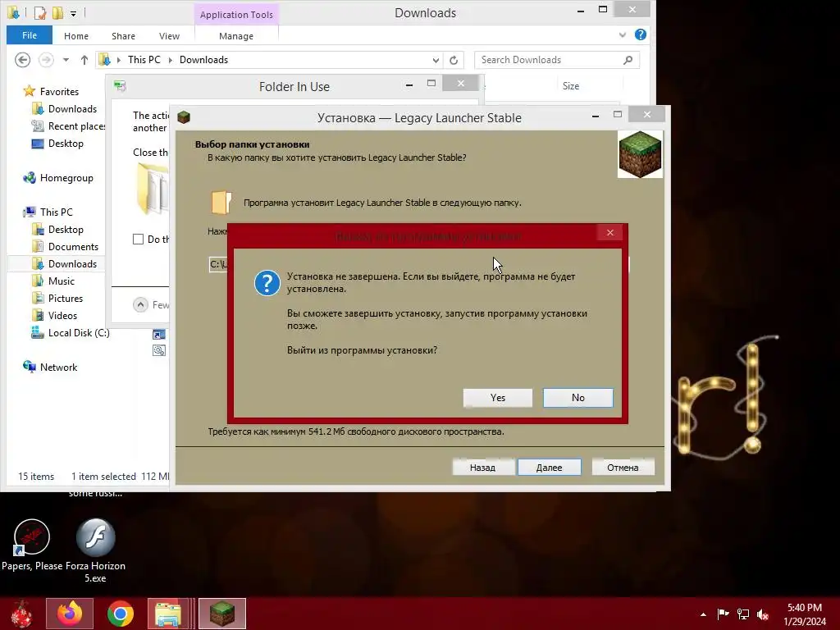840x630 pixels.
Task: Toggle the Folder In Use checkbox
Action: [x=138, y=239]
